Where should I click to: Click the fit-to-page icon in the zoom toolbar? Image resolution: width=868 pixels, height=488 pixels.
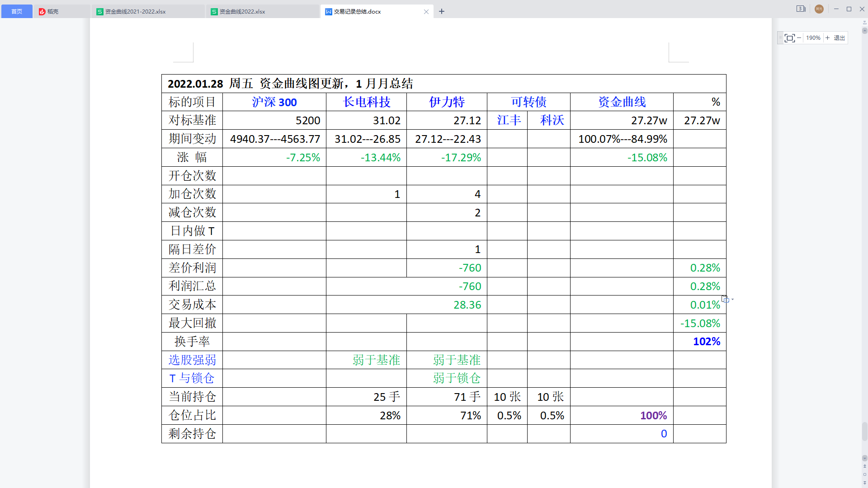(790, 38)
